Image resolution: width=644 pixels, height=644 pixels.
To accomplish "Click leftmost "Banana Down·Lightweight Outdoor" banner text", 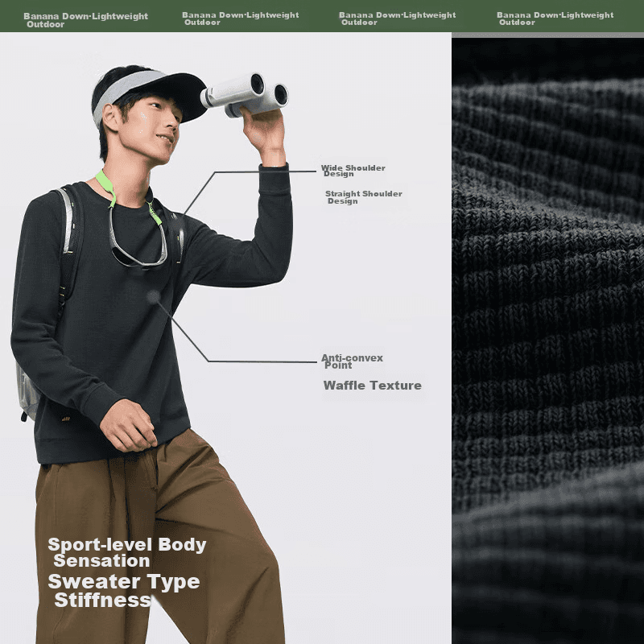I will pos(85,19).
